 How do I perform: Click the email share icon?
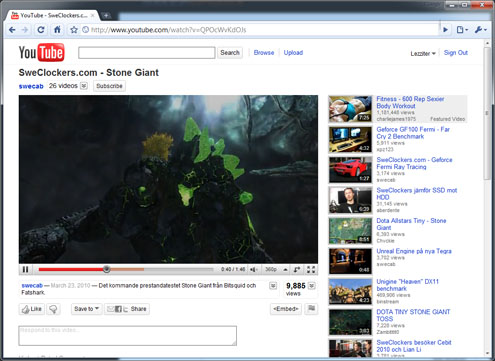point(110,309)
